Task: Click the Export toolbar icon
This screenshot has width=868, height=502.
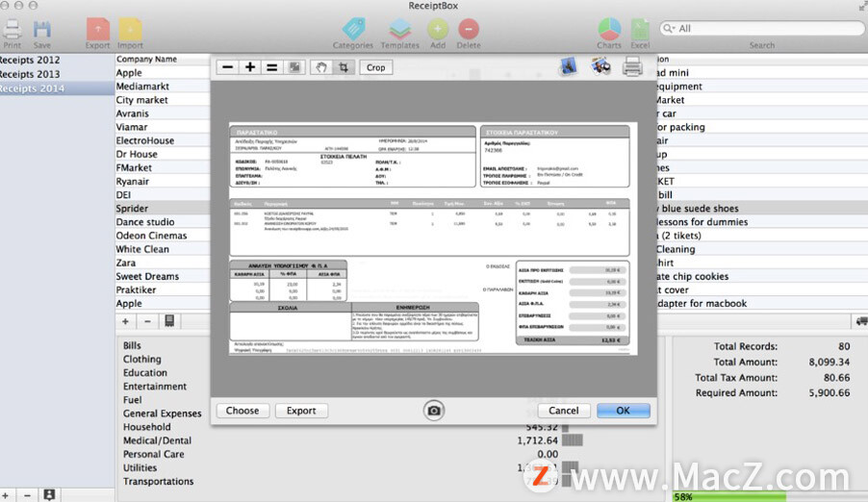Action: pyautogui.click(x=98, y=29)
